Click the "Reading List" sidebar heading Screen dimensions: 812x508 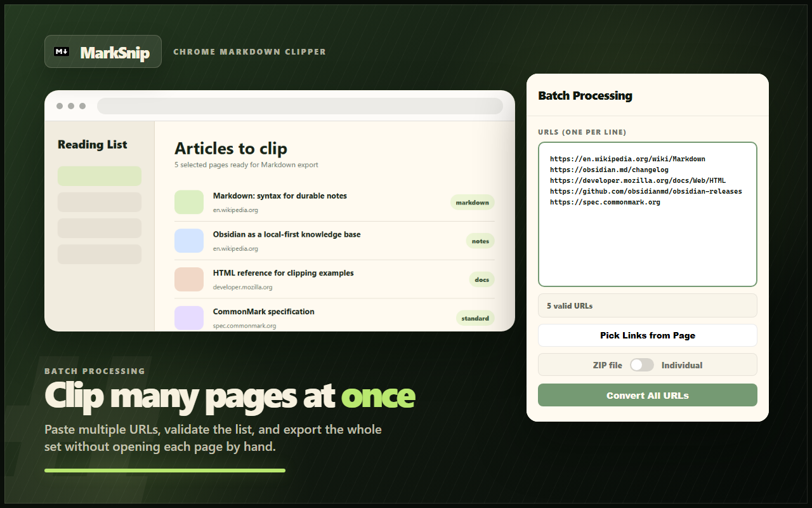93,145
